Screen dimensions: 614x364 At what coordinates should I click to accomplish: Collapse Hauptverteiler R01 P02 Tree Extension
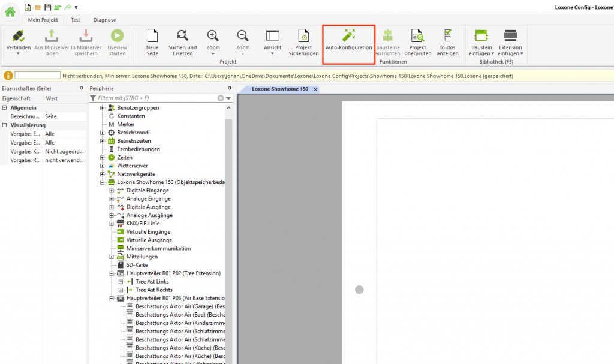tap(112, 273)
